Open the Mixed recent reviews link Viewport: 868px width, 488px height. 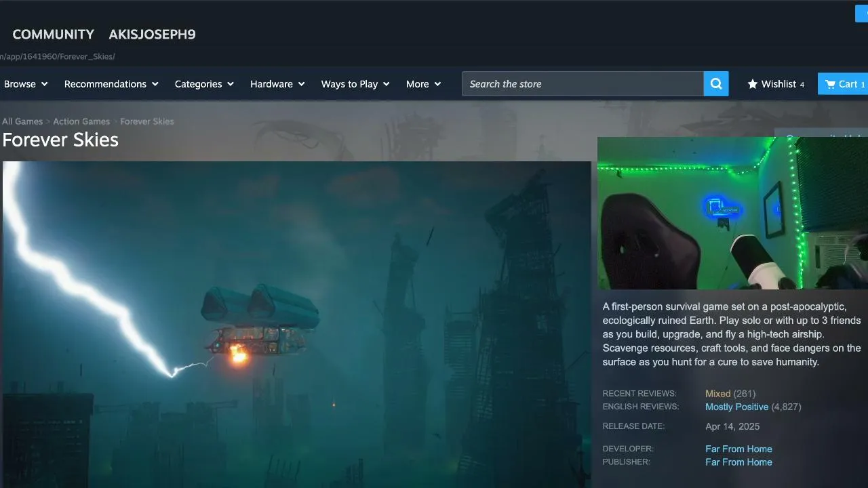tap(718, 394)
